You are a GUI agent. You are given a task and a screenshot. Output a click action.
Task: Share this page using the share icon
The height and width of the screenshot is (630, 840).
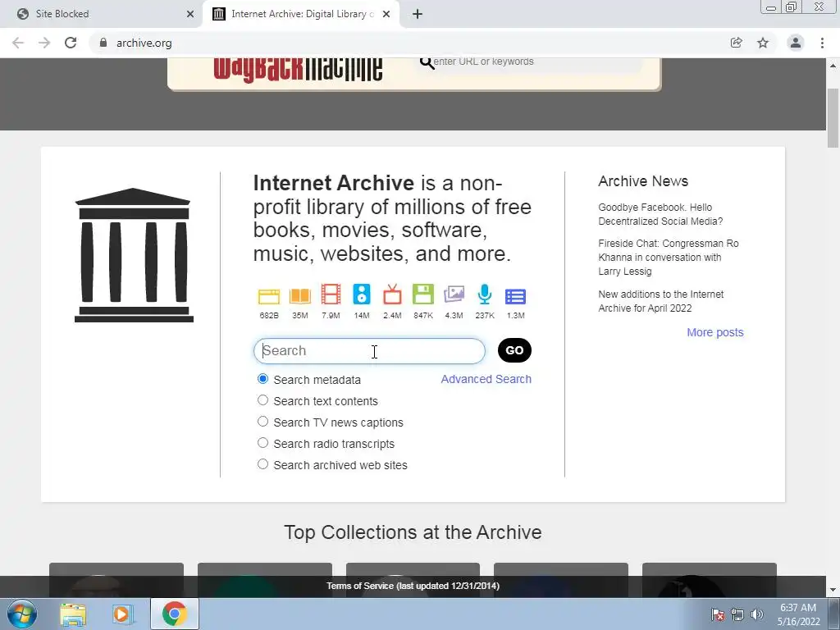click(736, 43)
